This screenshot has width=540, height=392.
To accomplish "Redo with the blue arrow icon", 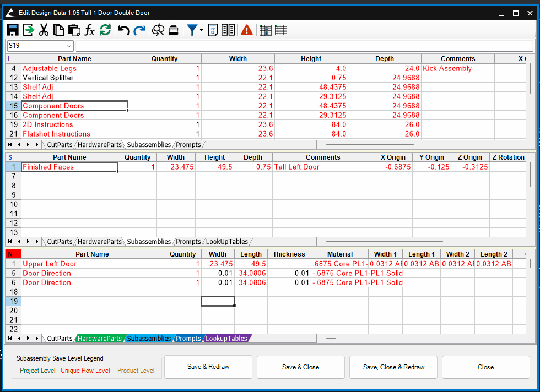I will pyautogui.click(x=139, y=30).
